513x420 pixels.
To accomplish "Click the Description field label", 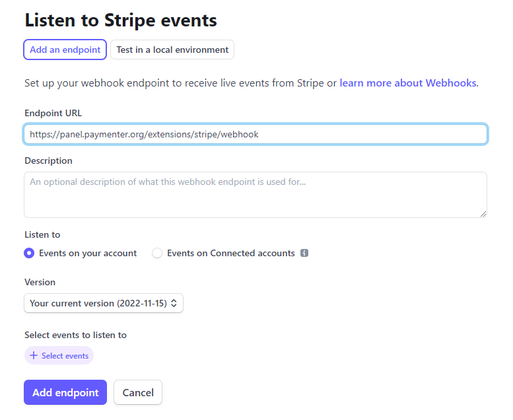I will click(48, 160).
